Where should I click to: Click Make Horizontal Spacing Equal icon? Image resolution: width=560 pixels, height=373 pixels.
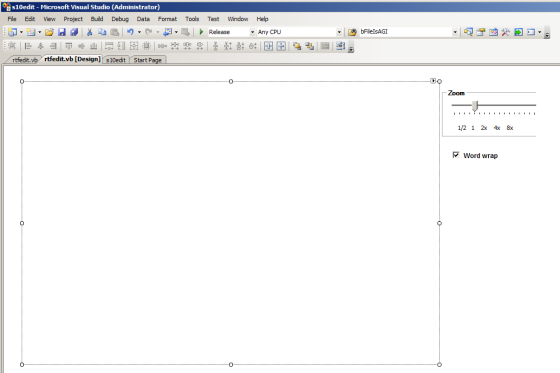pos(162,46)
